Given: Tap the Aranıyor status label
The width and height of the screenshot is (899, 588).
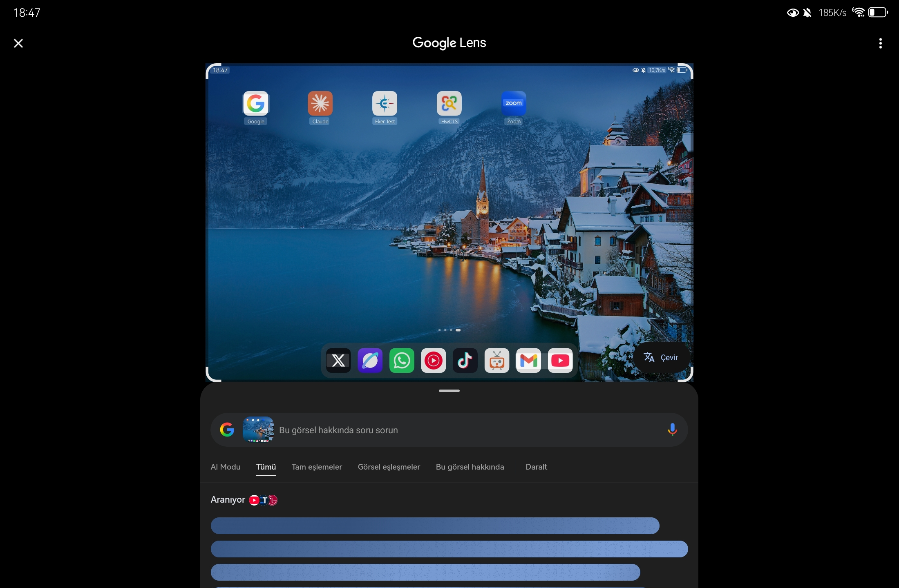Looking at the screenshot, I should (x=228, y=500).
